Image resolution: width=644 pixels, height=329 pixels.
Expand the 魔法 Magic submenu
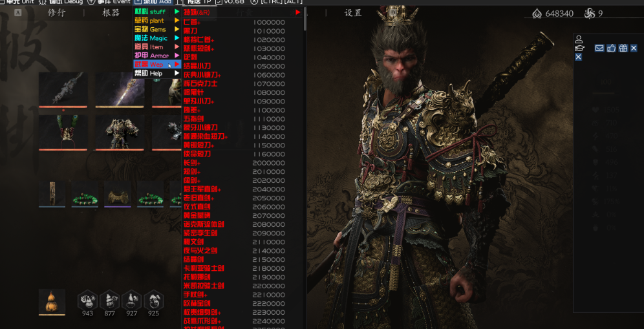pyautogui.click(x=157, y=38)
